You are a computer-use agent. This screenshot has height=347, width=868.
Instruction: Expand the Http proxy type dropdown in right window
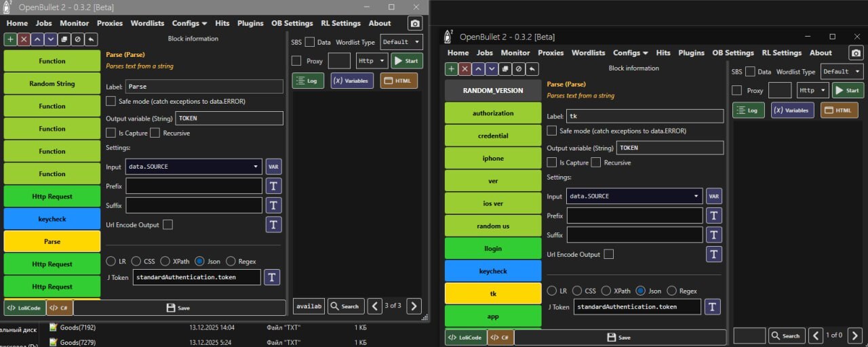[x=812, y=90]
